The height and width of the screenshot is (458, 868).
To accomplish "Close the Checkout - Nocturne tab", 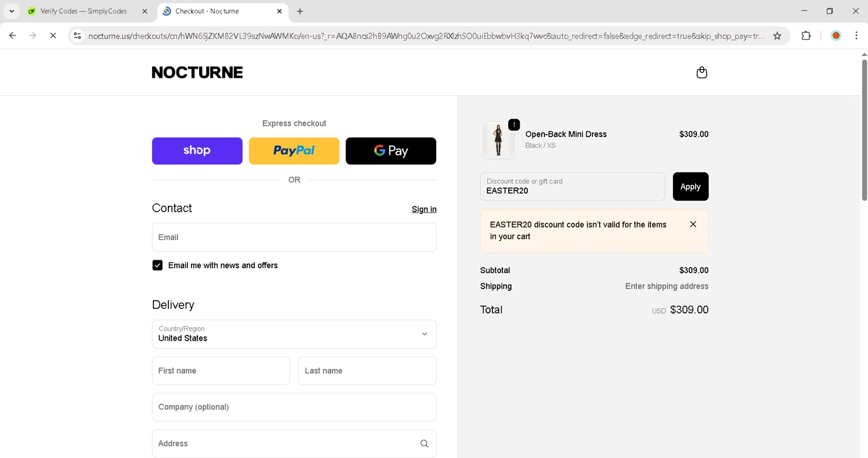I will tap(279, 11).
